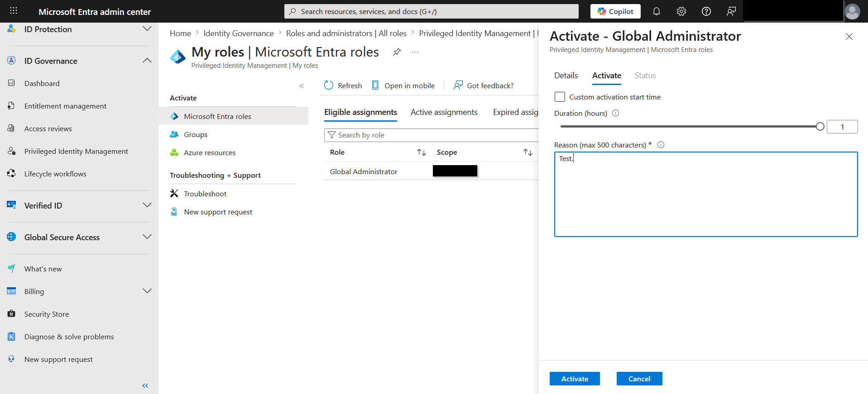Image resolution: width=868 pixels, height=394 pixels.
Task: Refresh the roles list
Action: click(x=343, y=85)
